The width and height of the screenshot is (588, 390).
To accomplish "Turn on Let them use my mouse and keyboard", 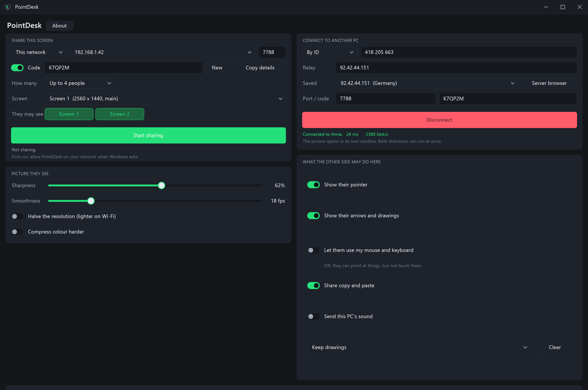I will tap(313, 250).
